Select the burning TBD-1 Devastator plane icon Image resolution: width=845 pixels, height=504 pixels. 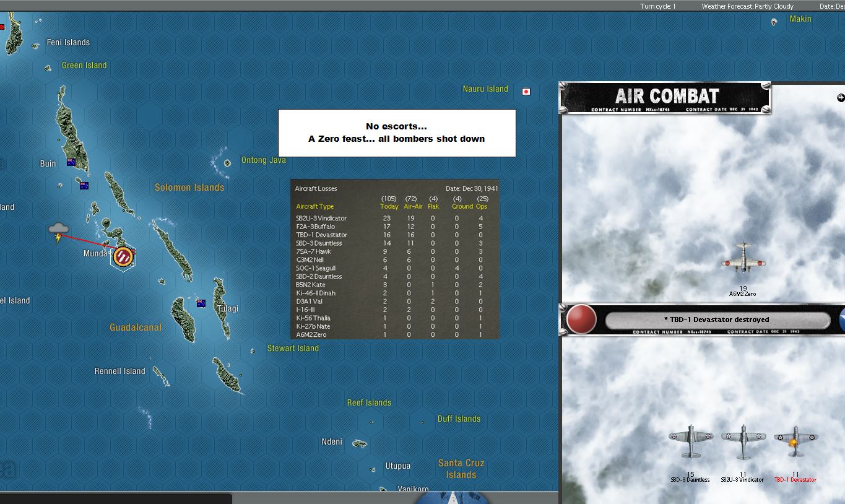795,441
